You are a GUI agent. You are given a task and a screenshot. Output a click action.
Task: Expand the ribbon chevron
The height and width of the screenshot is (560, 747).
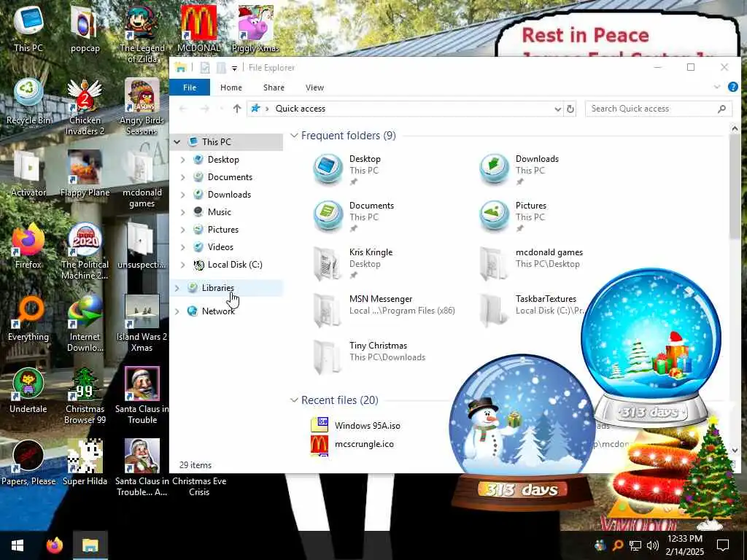tap(717, 87)
